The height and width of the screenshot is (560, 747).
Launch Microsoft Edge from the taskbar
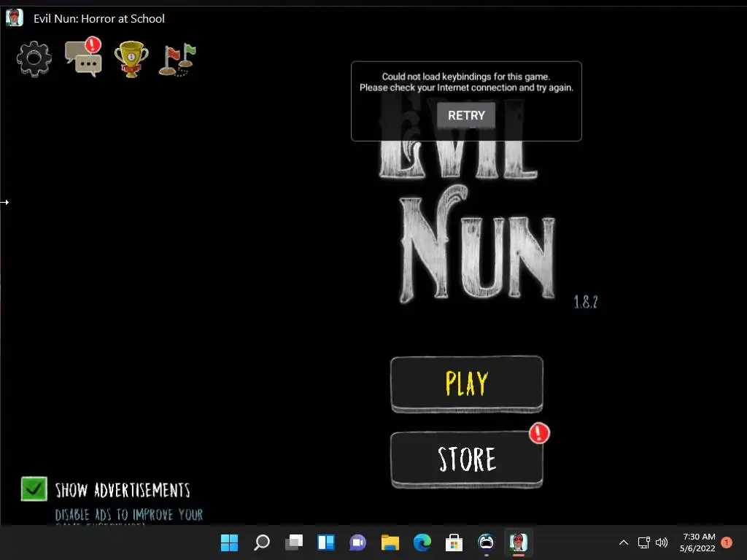pyautogui.click(x=422, y=542)
